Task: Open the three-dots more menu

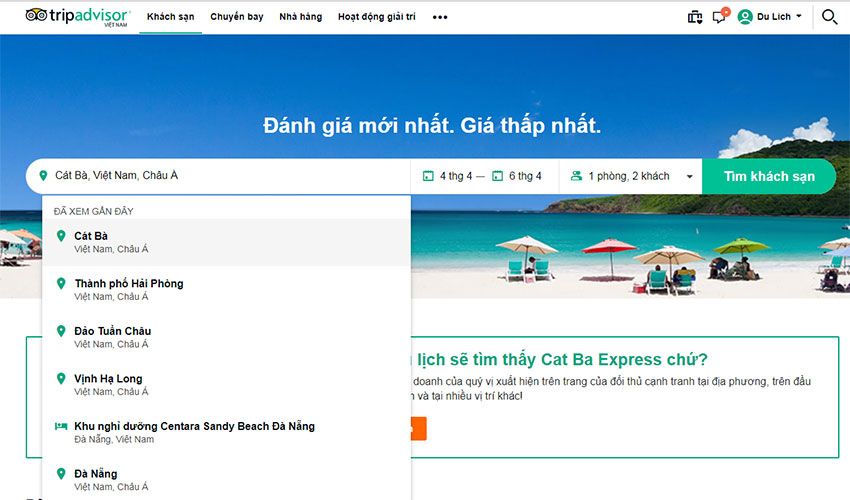Action: [440, 17]
